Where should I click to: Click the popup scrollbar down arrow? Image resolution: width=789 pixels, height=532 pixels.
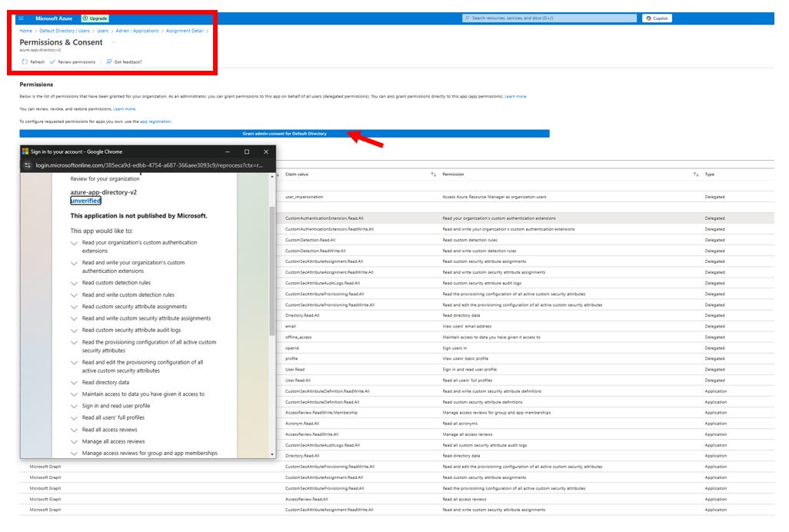(x=272, y=454)
